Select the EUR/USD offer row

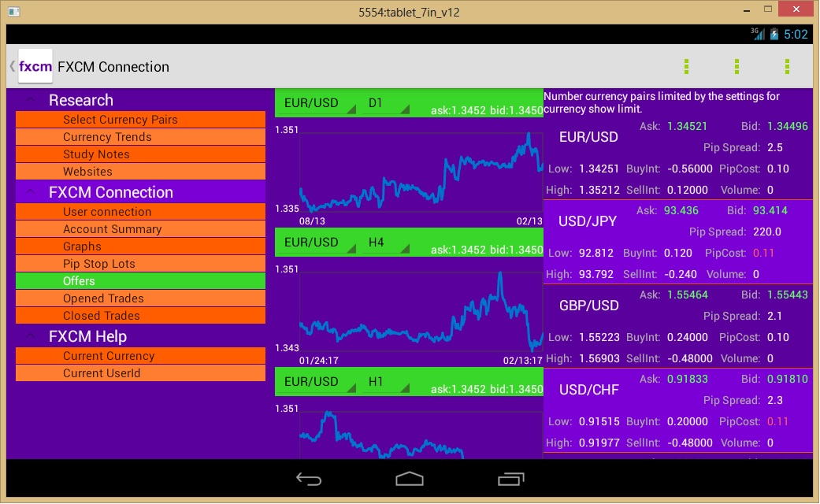(x=678, y=157)
